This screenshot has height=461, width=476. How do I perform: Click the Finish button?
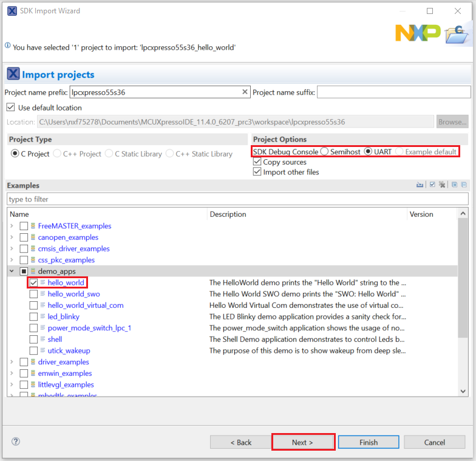369,442
